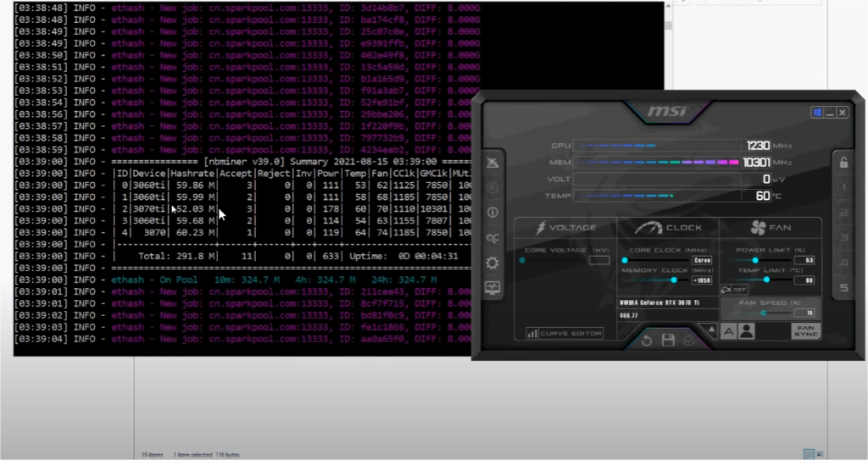Image resolution: width=868 pixels, height=460 pixels.
Task: Toggle the FAN SYNC button
Action: [805, 331]
